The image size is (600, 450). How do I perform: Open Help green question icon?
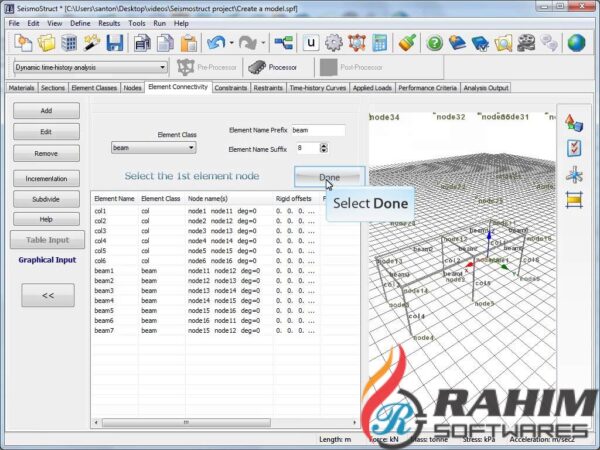[x=435, y=43]
